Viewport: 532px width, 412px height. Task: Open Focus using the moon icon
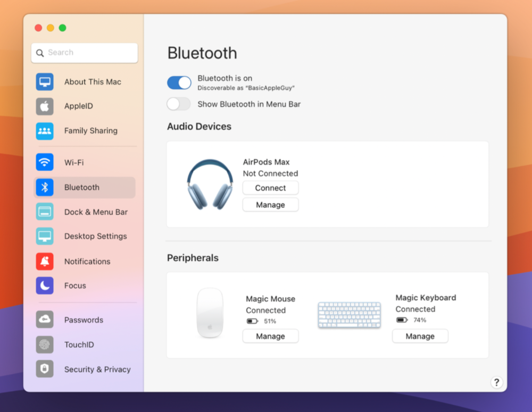[45, 285]
